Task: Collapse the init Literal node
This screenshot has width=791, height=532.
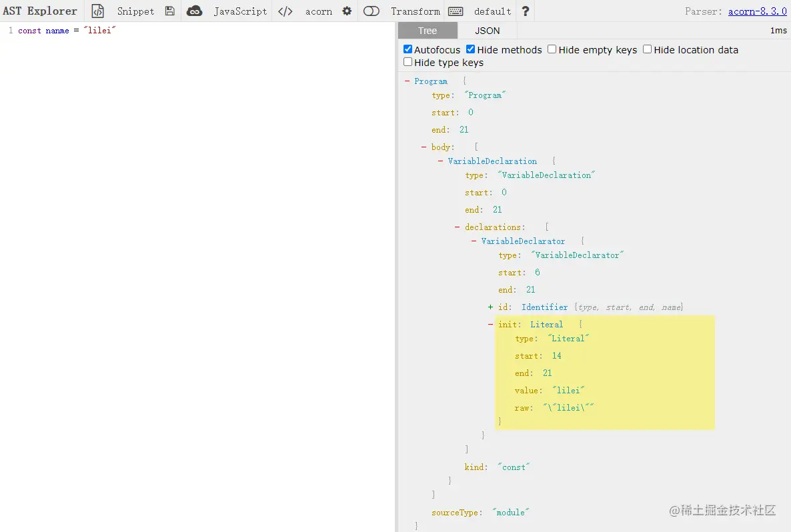Action: click(x=490, y=325)
